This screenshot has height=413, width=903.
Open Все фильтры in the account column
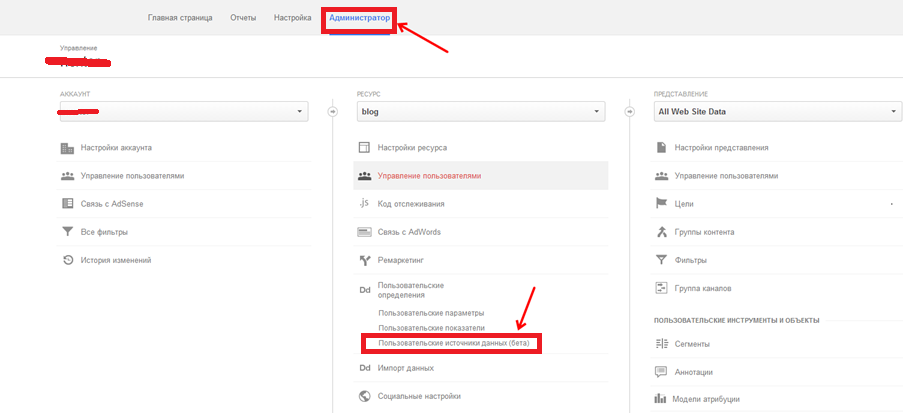(x=104, y=232)
